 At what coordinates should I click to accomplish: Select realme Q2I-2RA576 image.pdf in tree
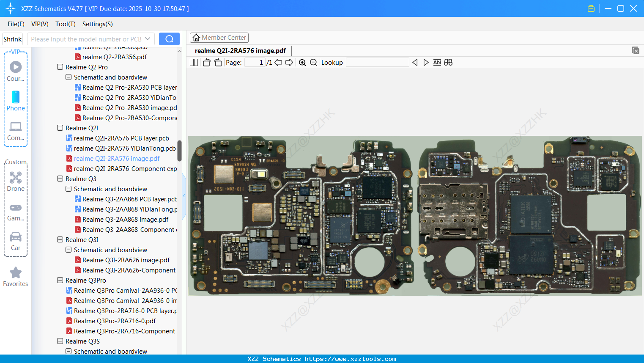(113, 159)
